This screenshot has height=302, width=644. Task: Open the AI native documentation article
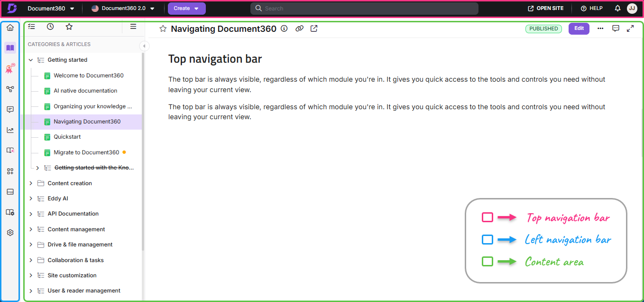pos(85,91)
